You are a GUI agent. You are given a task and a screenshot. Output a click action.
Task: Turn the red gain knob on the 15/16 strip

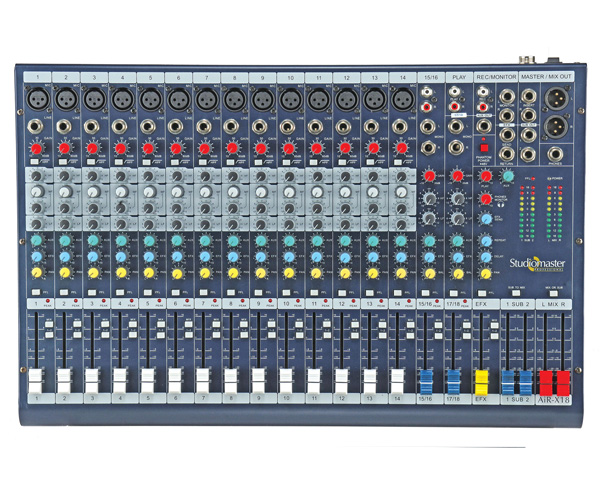[x=429, y=176]
